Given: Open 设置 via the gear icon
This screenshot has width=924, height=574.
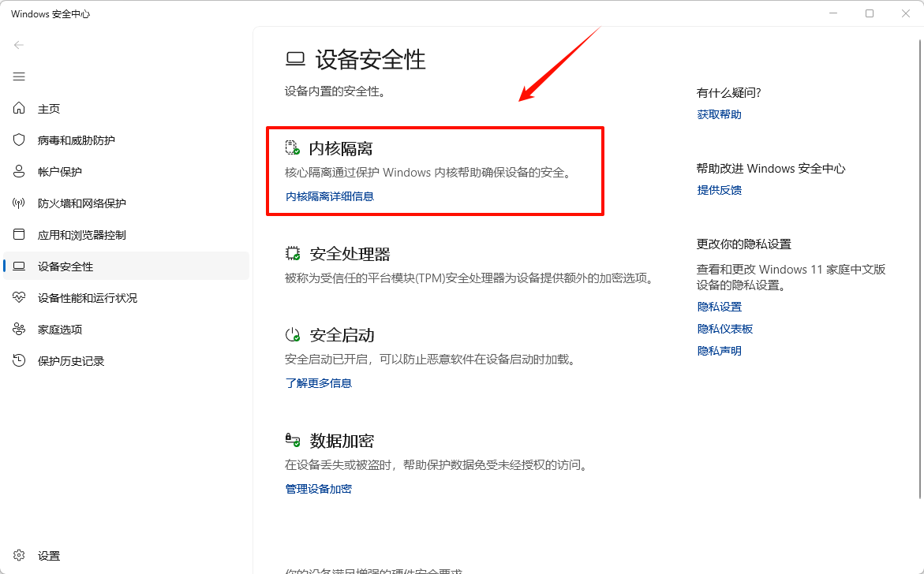Looking at the screenshot, I should 18,555.
